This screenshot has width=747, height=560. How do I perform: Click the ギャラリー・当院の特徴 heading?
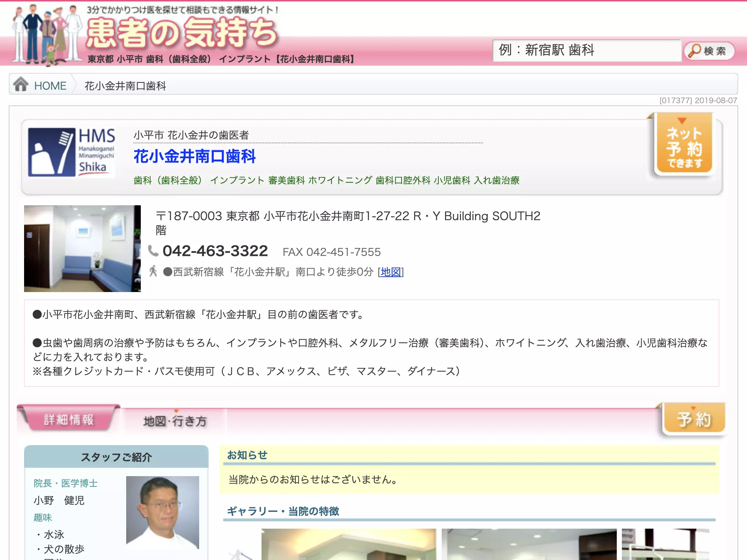click(x=283, y=511)
